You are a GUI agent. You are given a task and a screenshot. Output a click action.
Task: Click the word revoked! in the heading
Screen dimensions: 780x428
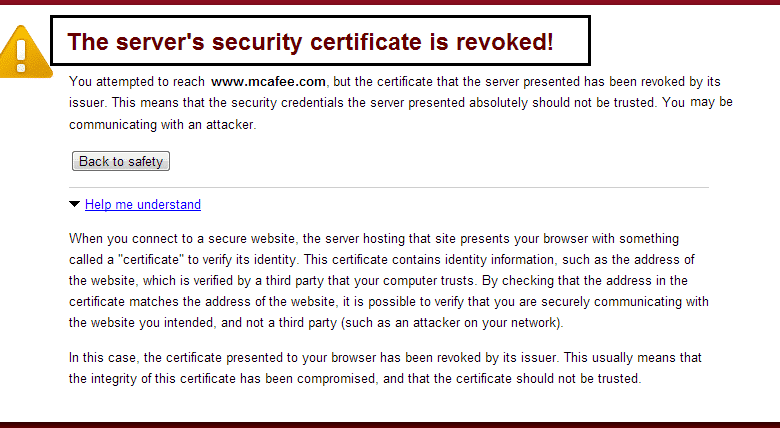click(x=504, y=42)
